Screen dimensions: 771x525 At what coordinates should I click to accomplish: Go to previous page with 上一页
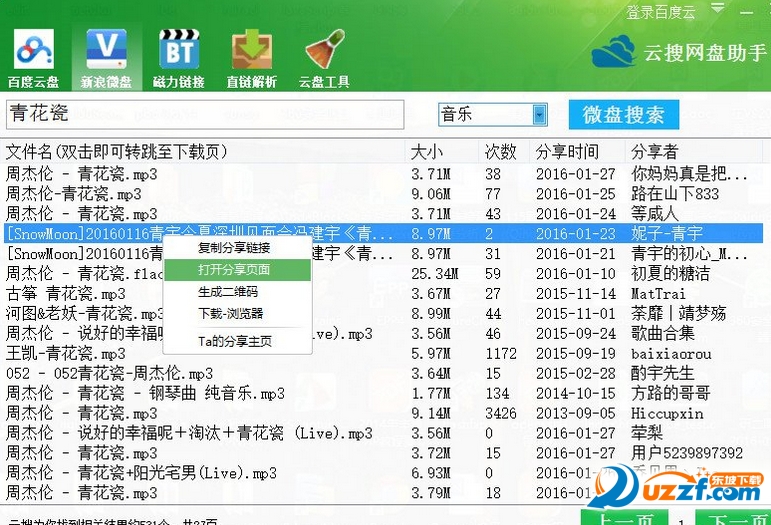(x=624, y=517)
